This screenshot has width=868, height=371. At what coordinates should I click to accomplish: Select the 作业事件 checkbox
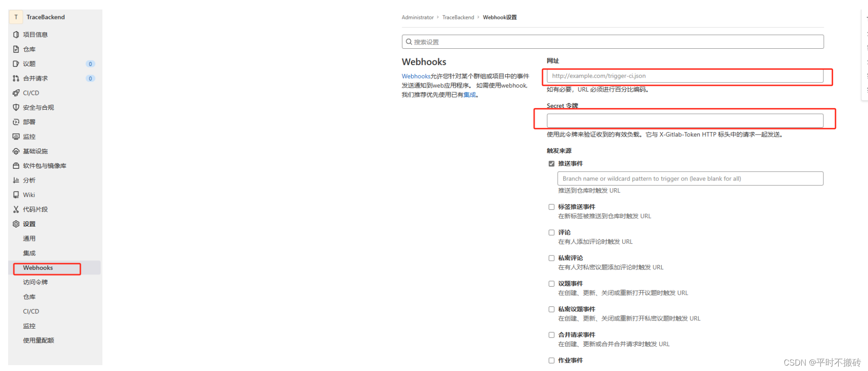click(x=551, y=361)
